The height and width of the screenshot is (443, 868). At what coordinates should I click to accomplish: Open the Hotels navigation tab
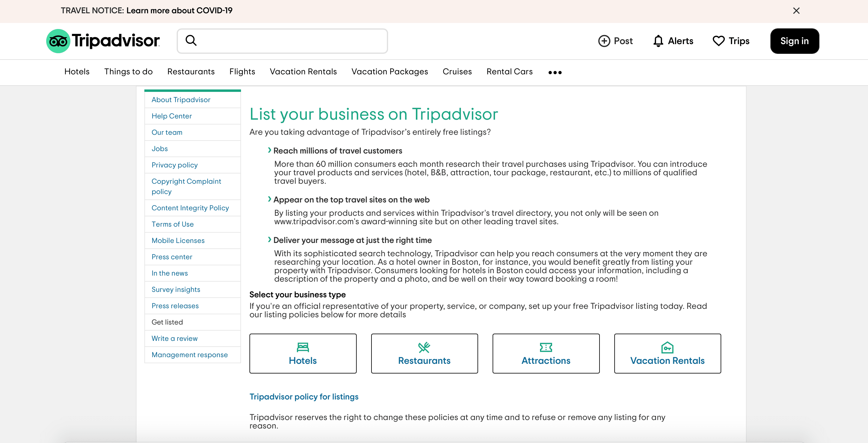[77, 72]
